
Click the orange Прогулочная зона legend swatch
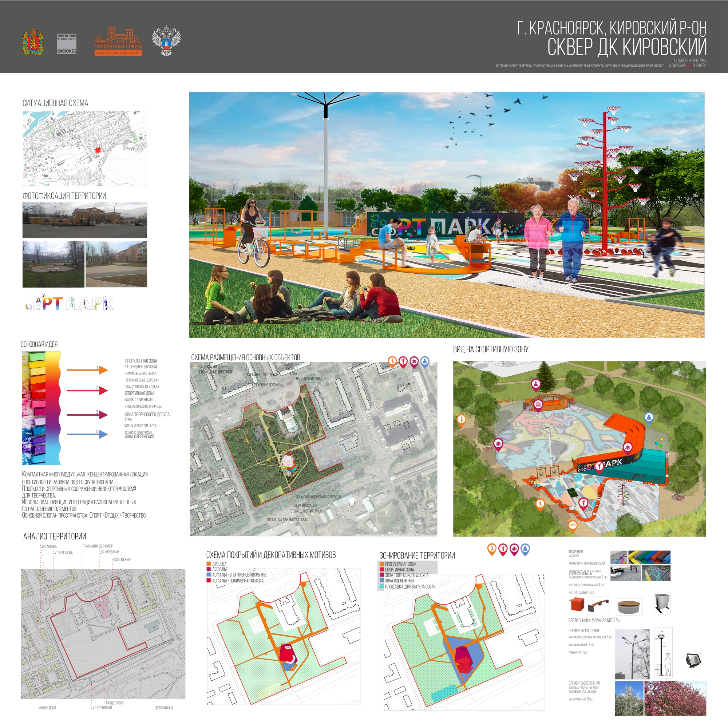[x=382, y=564]
